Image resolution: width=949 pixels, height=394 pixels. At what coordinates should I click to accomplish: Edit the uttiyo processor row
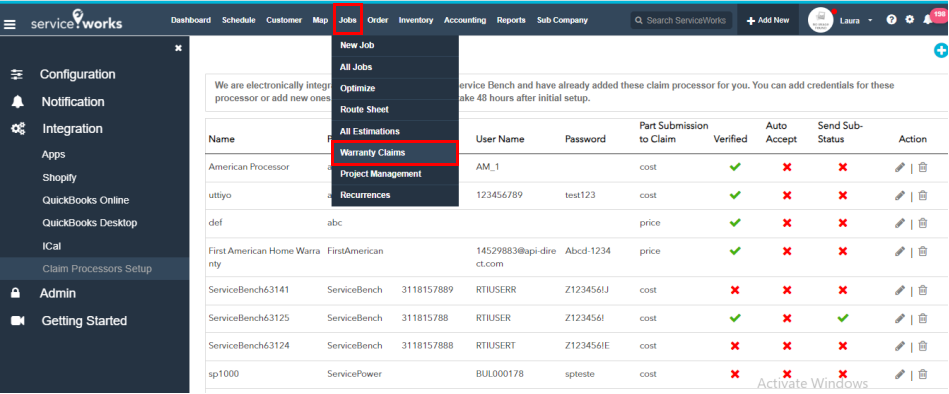coord(900,195)
